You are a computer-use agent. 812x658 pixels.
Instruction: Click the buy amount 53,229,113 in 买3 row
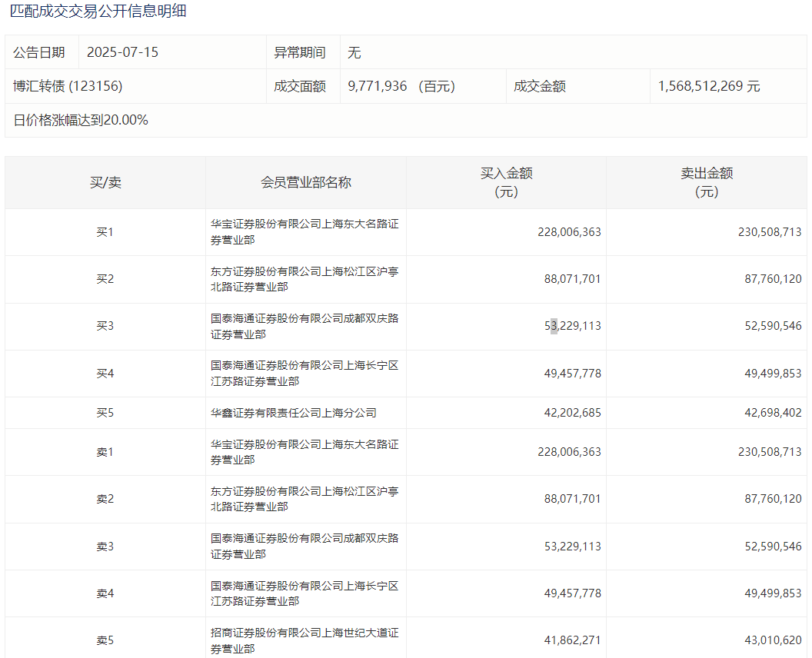572,326
